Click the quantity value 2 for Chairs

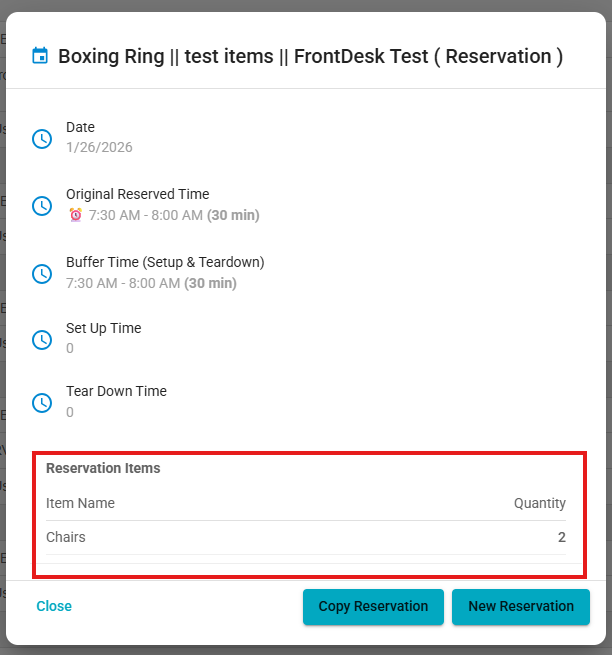tap(562, 537)
